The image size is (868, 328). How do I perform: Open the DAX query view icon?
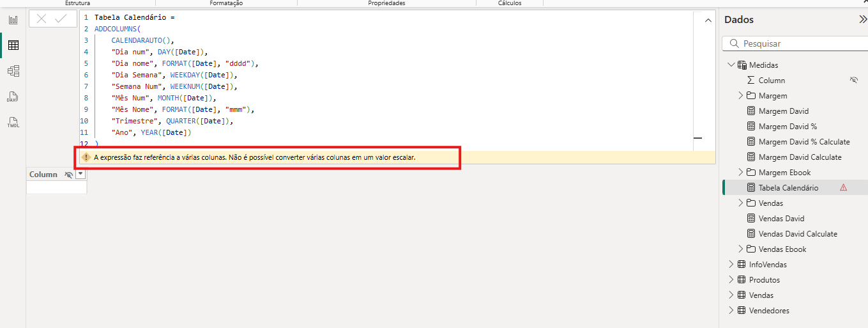[13, 97]
